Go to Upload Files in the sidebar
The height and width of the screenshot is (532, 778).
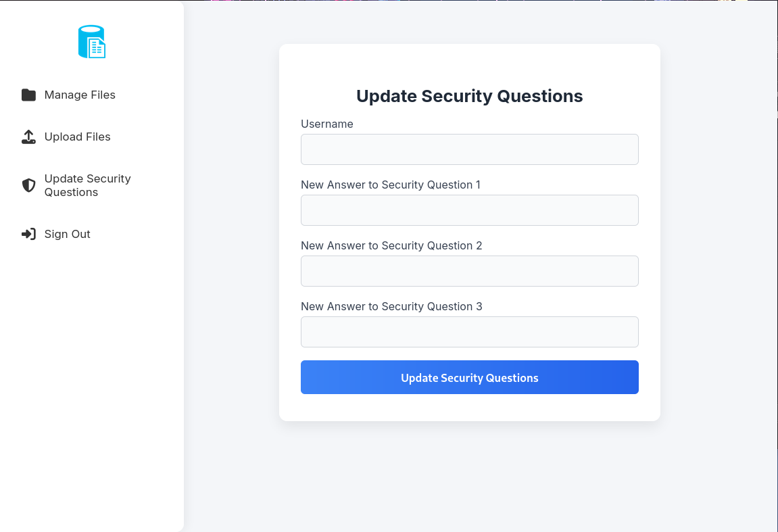[x=77, y=137]
